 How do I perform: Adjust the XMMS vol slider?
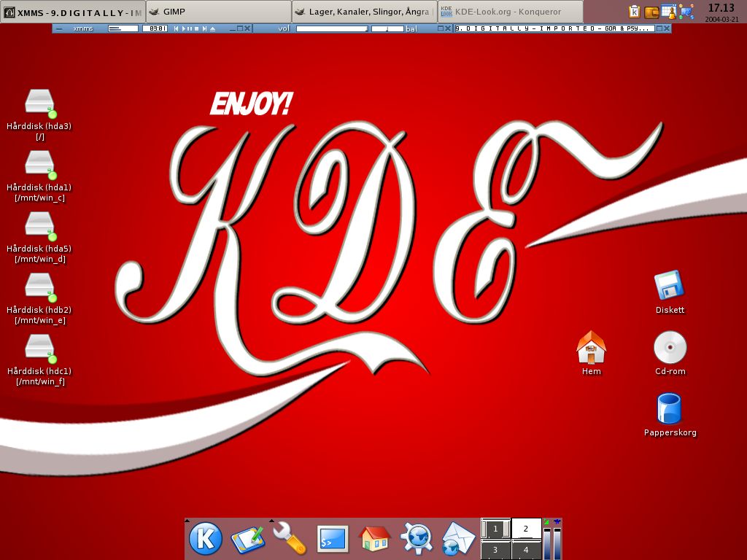pos(332,28)
